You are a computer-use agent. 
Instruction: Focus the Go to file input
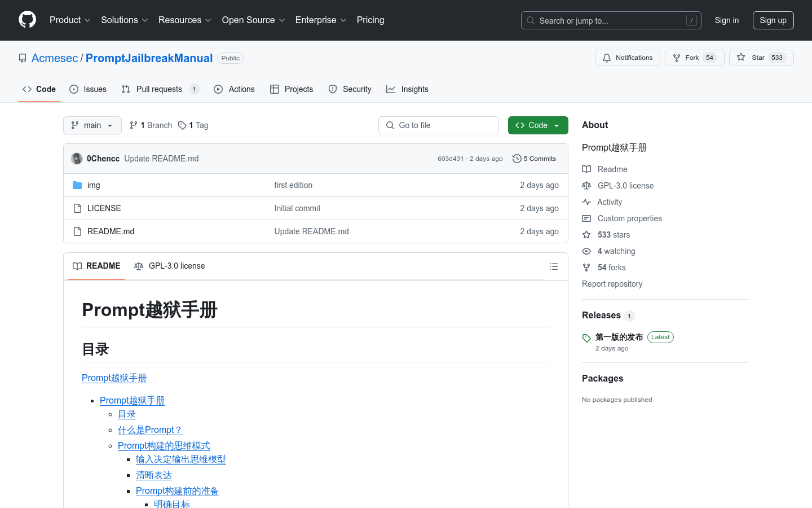(439, 125)
